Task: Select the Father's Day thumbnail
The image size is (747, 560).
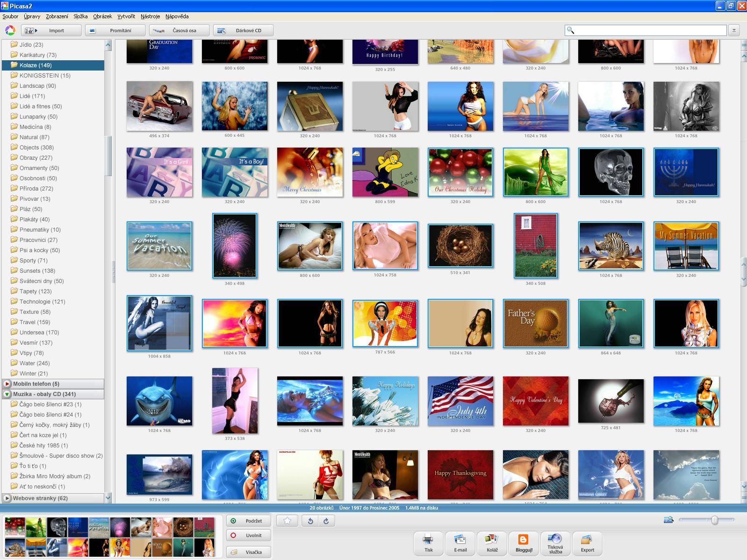Action: [535, 324]
